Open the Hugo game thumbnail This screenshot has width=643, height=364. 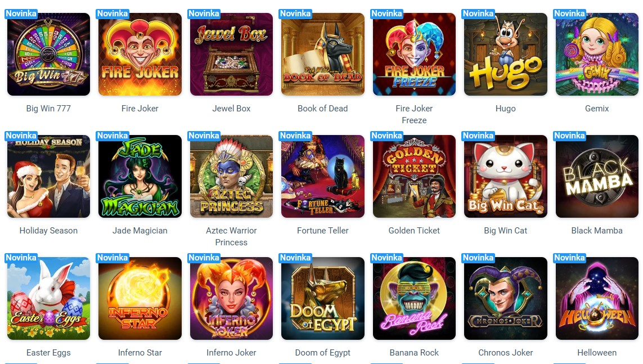click(x=506, y=54)
